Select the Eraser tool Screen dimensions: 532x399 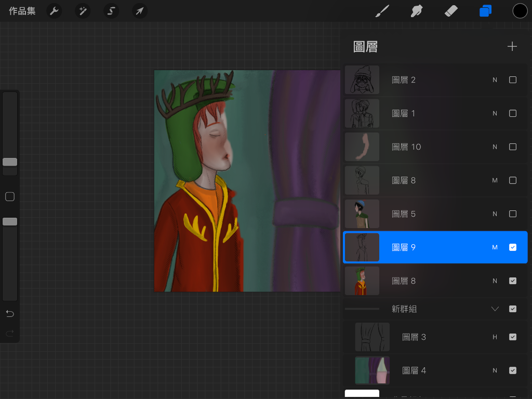(x=451, y=11)
